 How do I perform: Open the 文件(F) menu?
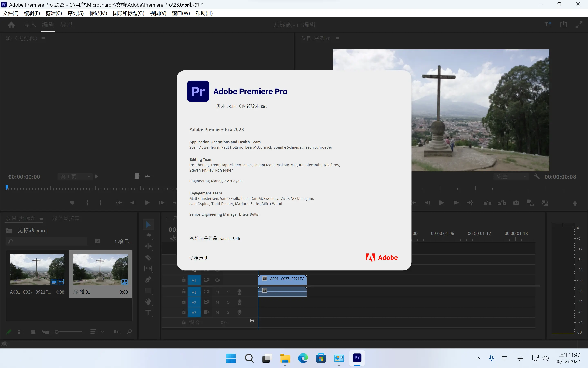[x=11, y=13]
